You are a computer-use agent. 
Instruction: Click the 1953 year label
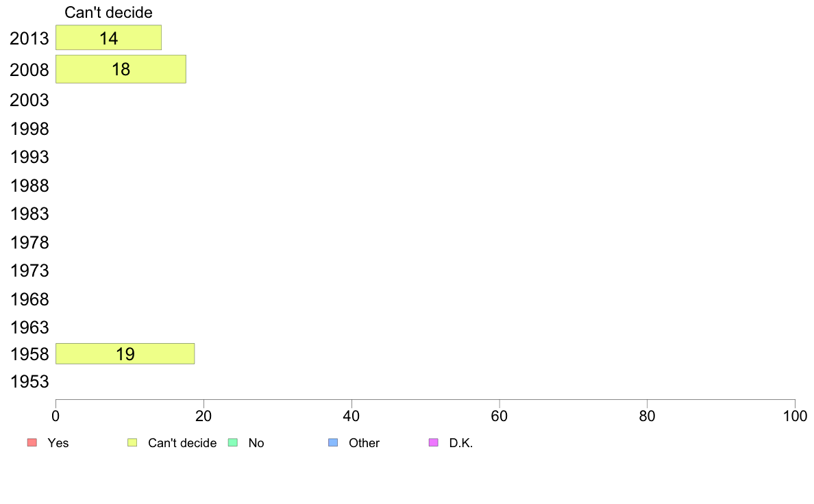coord(29,382)
